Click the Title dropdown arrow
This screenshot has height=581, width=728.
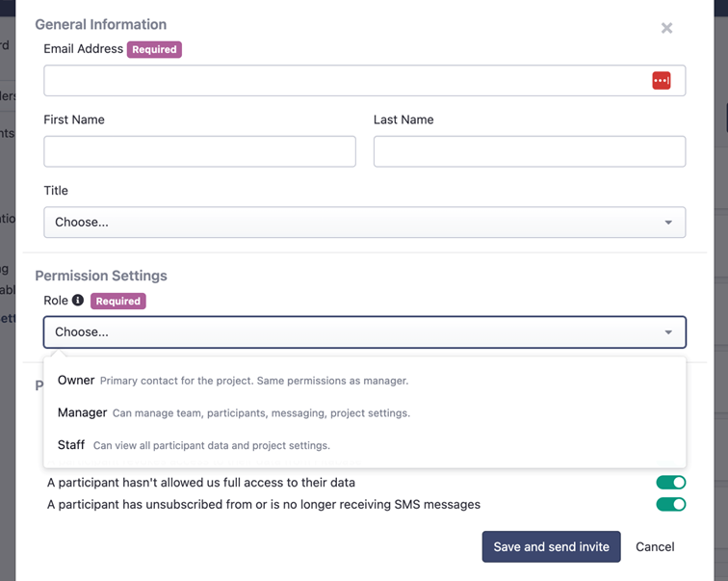click(668, 223)
